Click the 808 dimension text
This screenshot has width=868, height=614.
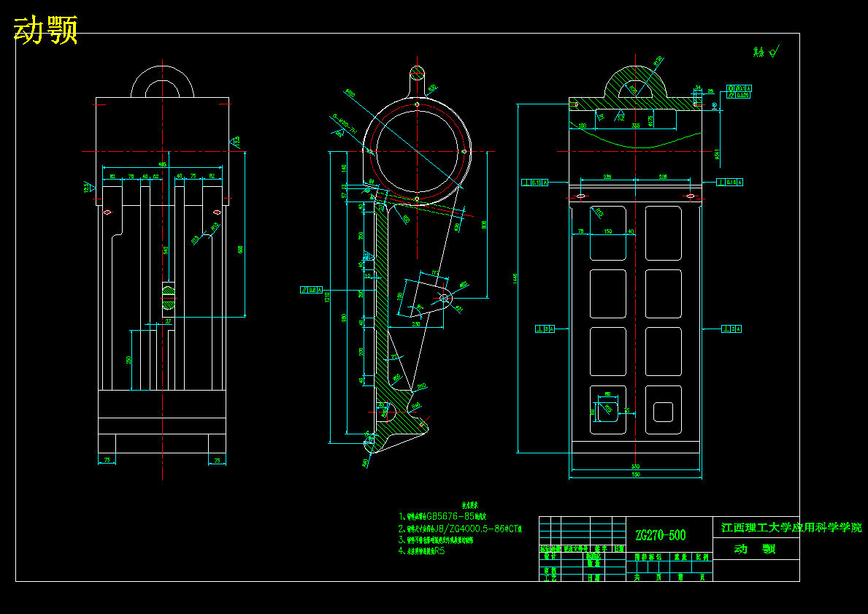pos(485,226)
